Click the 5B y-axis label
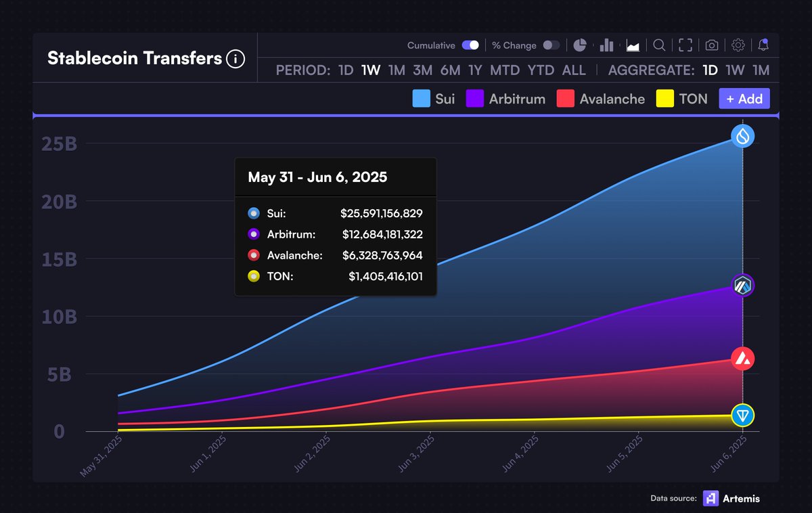 tap(59, 374)
